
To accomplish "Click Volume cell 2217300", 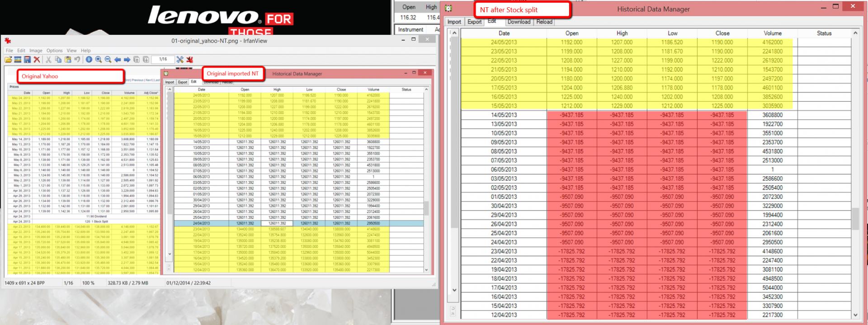I will [x=773, y=315].
